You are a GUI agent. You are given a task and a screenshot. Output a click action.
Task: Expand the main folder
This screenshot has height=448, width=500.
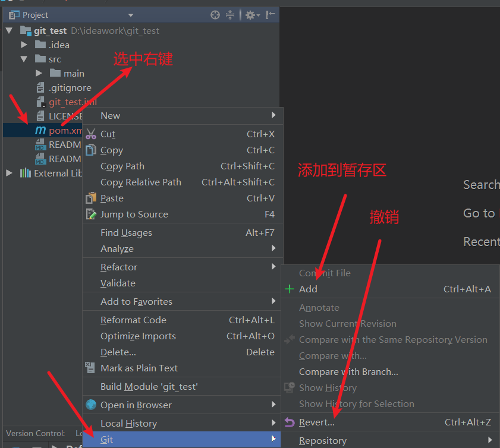coord(39,73)
